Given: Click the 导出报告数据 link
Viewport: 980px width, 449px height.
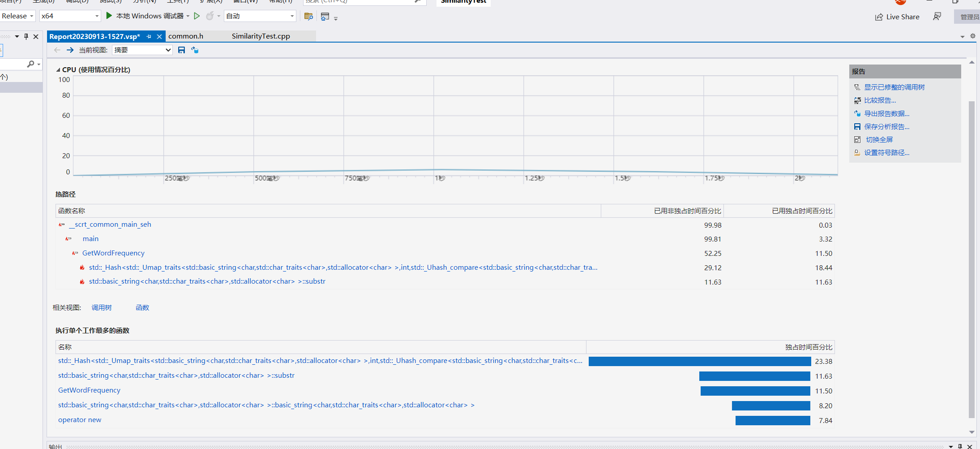Looking at the screenshot, I should click(x=886, y=113).
